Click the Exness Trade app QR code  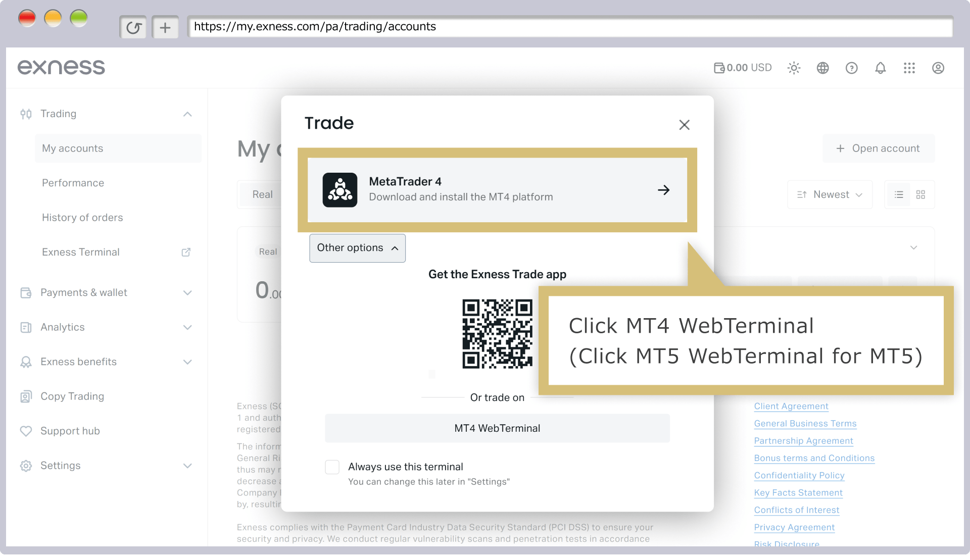tap(497, 334)
